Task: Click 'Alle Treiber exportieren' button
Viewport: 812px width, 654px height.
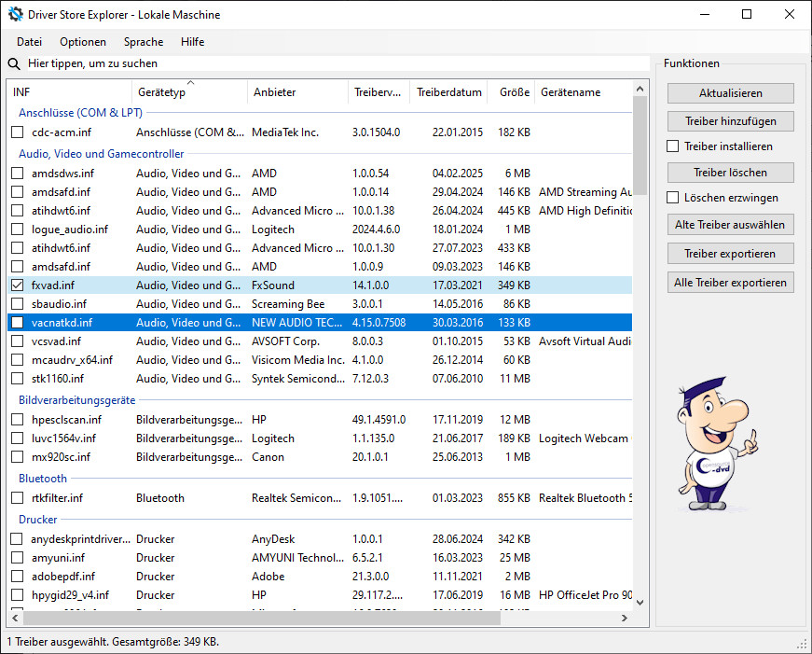Action: (730, 283)
